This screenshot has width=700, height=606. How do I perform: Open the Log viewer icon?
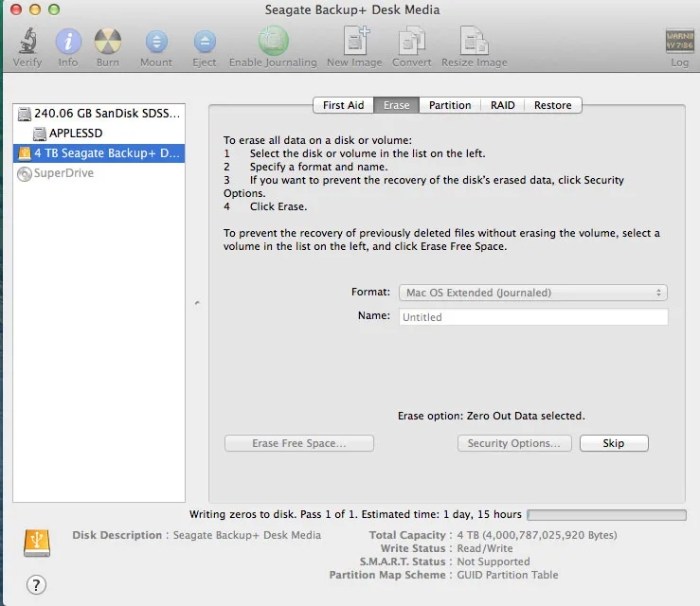pyautogui.click(x=679, y=43)
